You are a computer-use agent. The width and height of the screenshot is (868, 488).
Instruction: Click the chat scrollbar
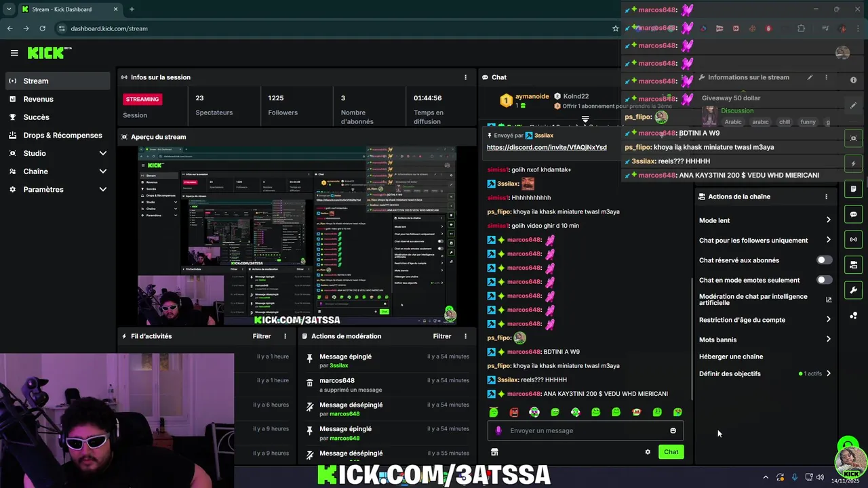click(x=692, y=339)
